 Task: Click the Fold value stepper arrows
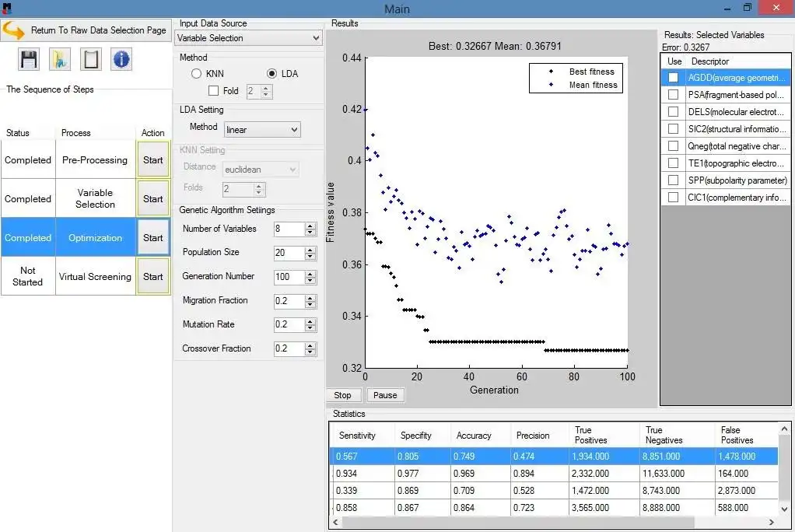(266, 91)
